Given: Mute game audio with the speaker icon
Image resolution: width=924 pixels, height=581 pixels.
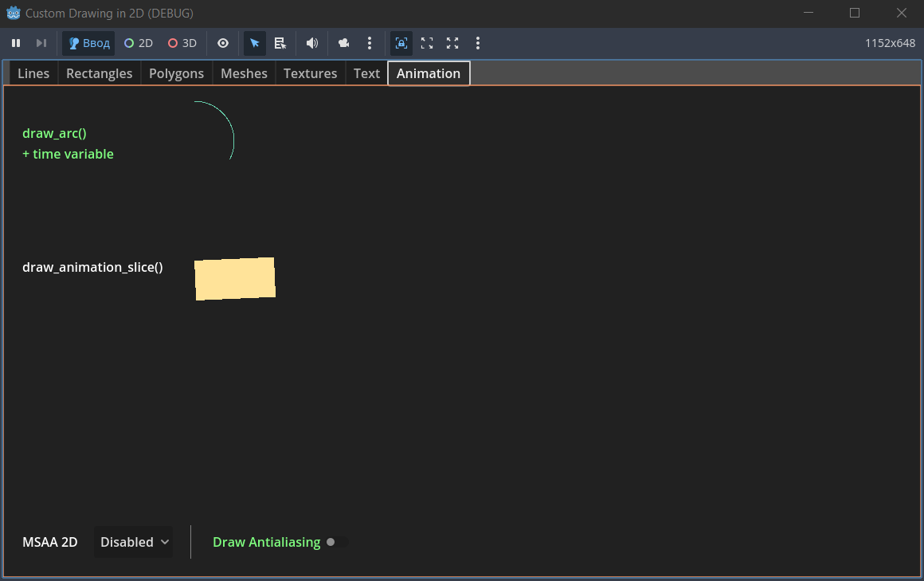Looking at the screenshot, I should pyautogui.click(x=311, y=43).
